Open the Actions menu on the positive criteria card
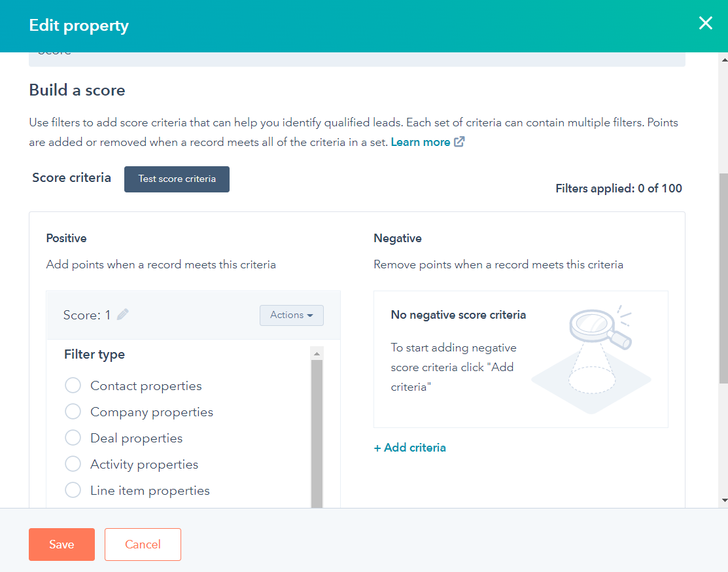 291,315
